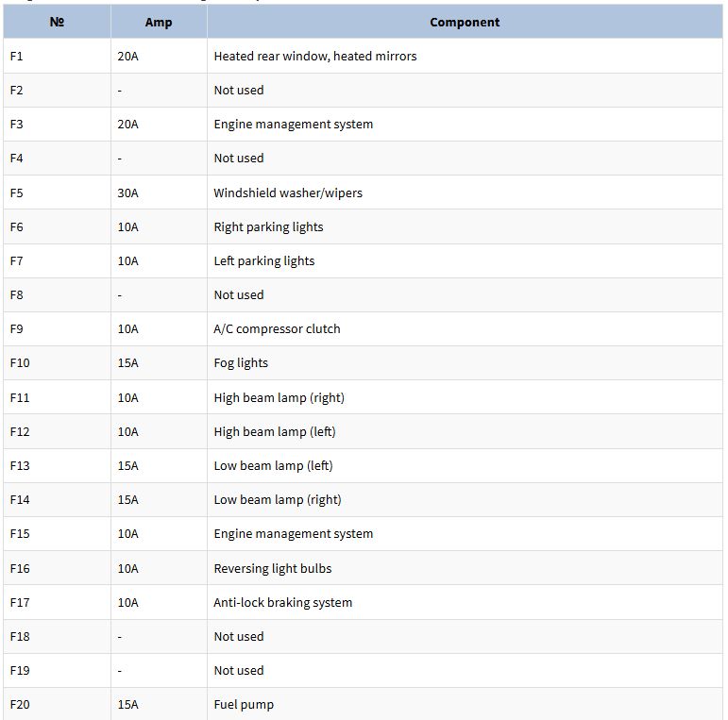The width and height of the screenshot is (728, 720).
Task: Click the Low beam lamp (left) entry
Action: [x=273, y=465]
